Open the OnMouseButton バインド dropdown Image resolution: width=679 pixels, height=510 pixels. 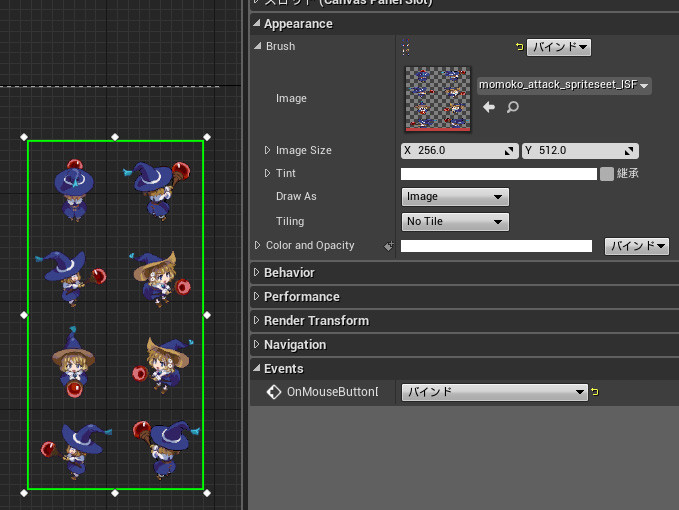coord(495,392)
